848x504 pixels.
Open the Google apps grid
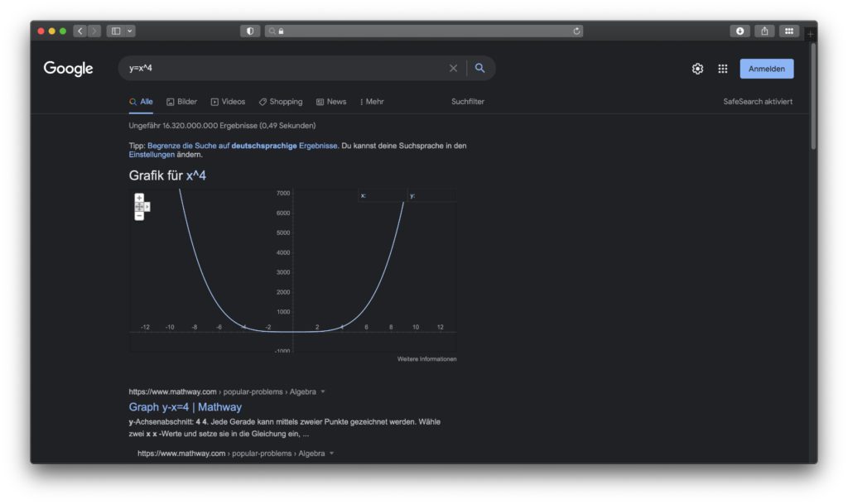(x=722, y=69)
